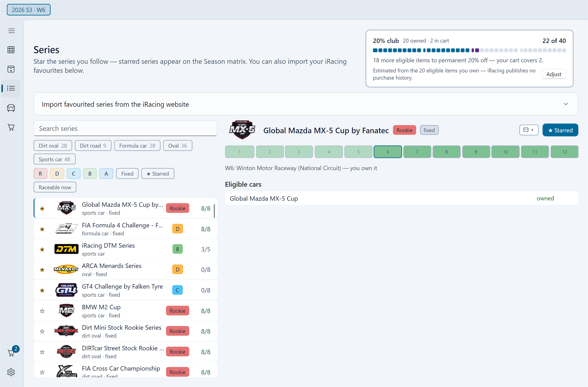Expand the import favourited series panel

click(x=306, y=104)
